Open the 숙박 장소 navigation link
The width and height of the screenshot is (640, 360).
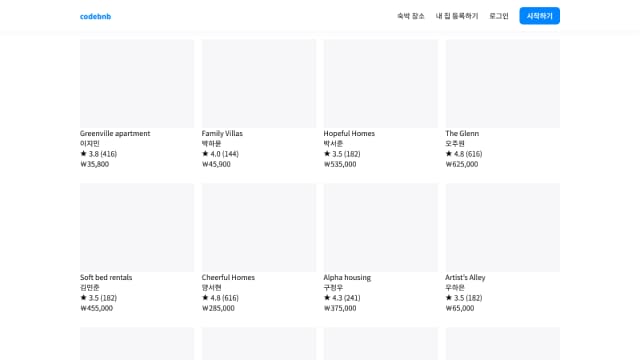(x=411, y=16)
